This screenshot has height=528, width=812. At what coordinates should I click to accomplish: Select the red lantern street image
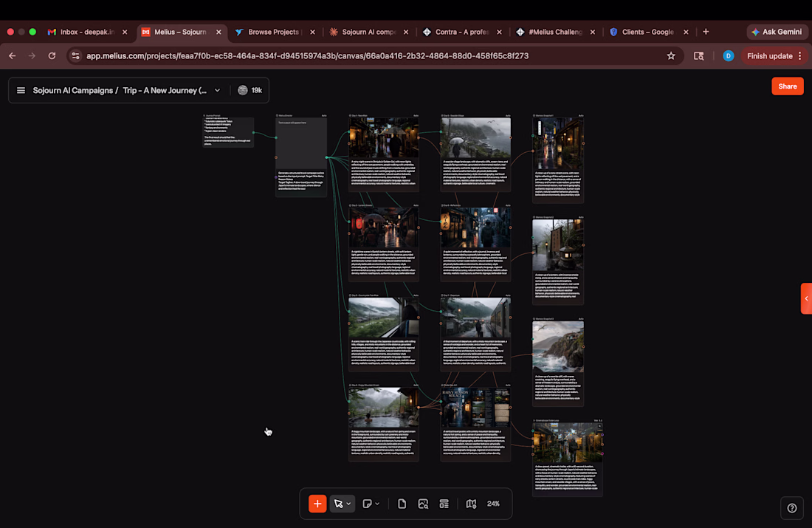pos(384,227)
